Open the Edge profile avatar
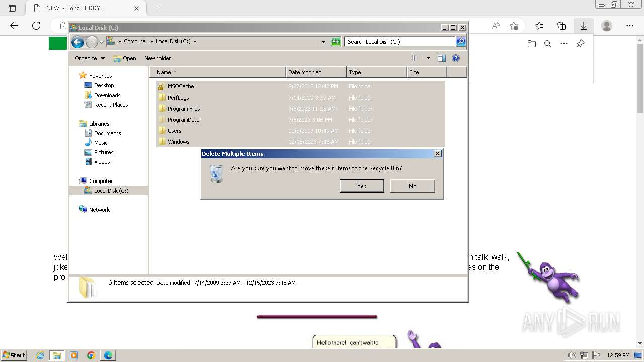 (607, 26)
